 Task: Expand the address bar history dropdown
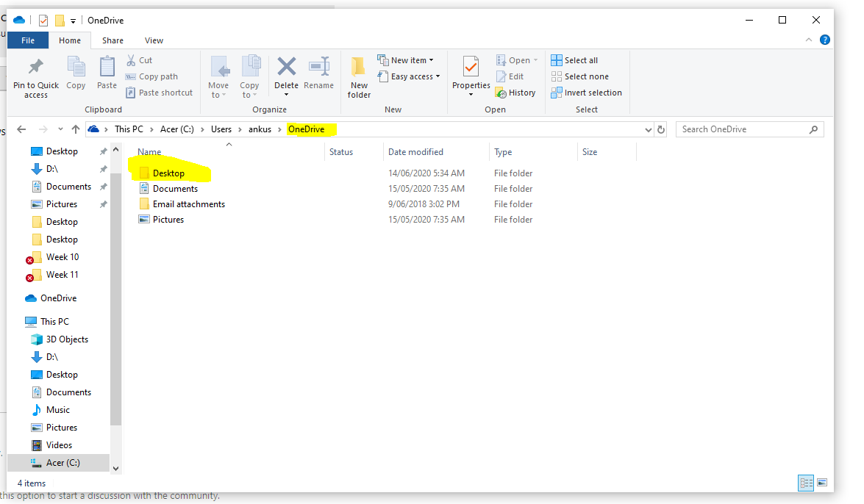tap(648, 129)
